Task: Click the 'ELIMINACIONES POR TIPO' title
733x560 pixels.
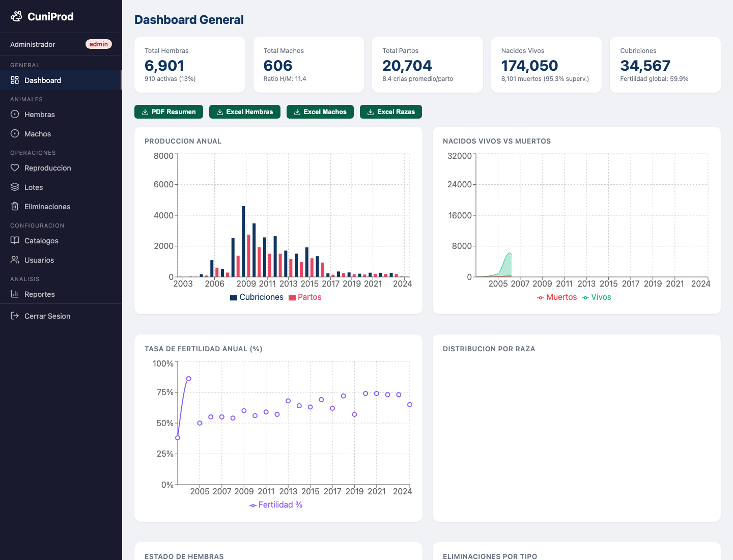Action: click(x=490, y=556)
